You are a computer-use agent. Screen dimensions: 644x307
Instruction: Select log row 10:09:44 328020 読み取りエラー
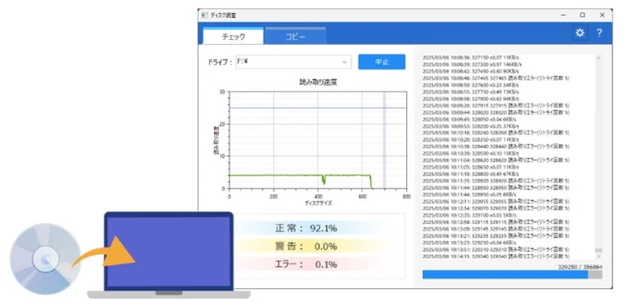pos(496,112)
